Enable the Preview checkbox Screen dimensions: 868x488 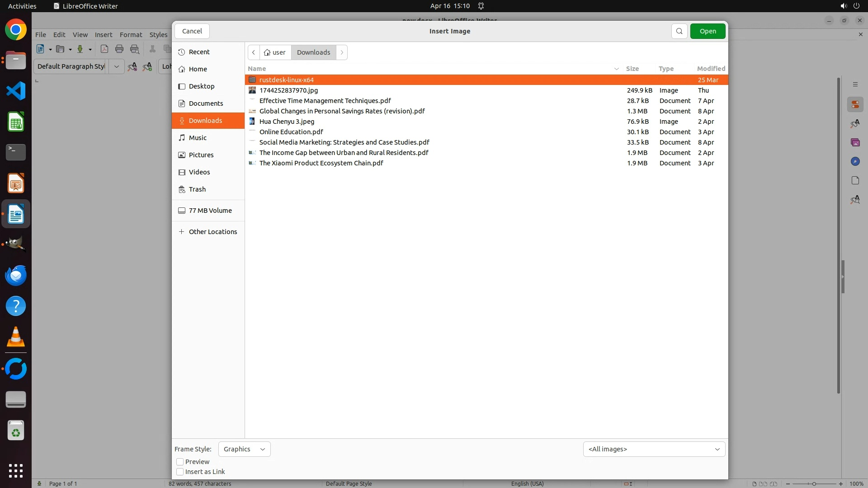180,462
